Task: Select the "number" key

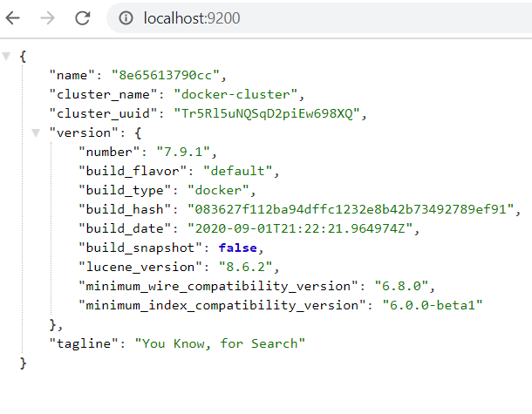Action: pyautogui.click(x=109, y=152)
